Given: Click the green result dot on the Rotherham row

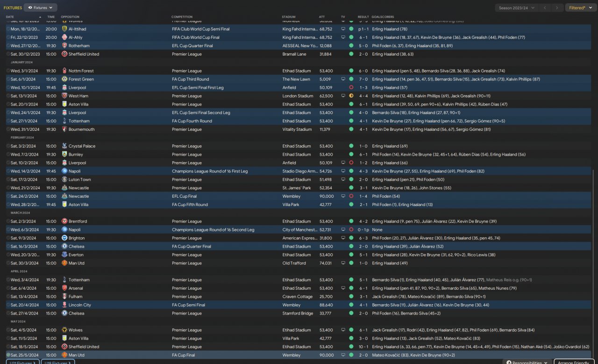Looking at the screenshot, I should [x=351, y=46].
